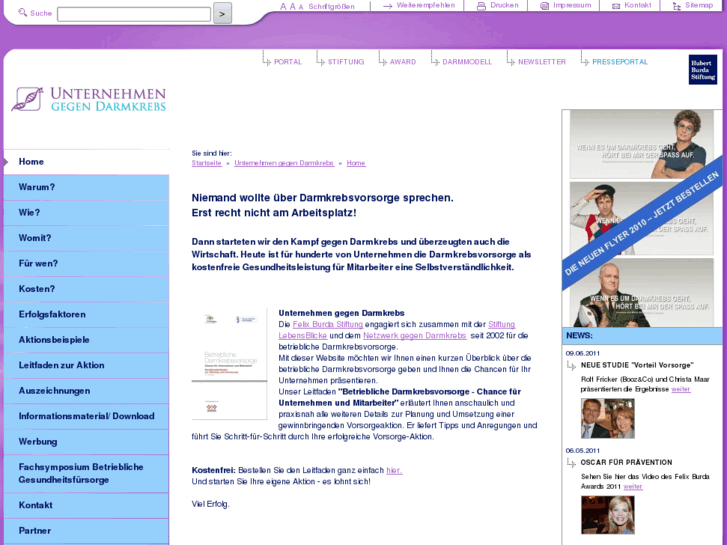
Task: Click the Unternehmen gegen Darmkrebs logo
Action: pos(89,99)
